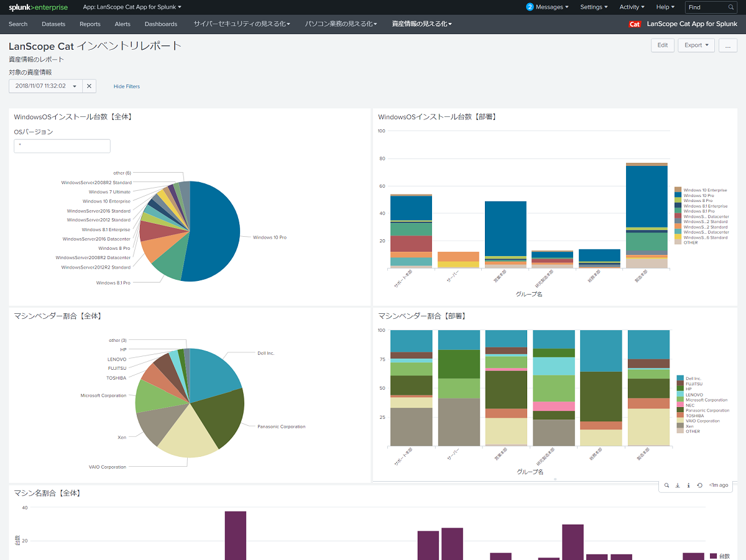Click Windows 8 Pro legend swatch

click(x=678, y=201)
